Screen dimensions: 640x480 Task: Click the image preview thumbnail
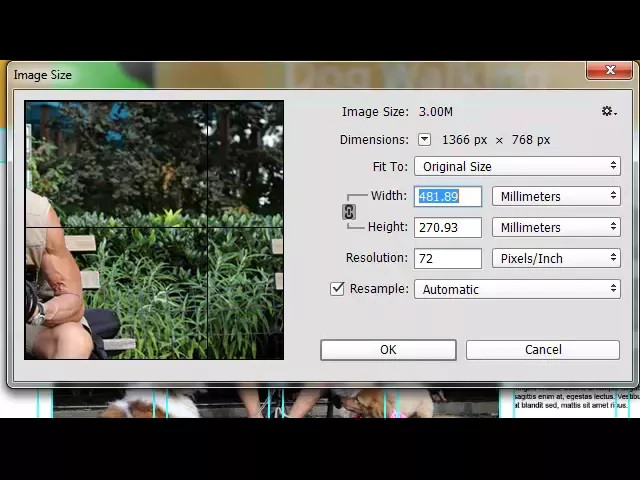click(154, 230)
